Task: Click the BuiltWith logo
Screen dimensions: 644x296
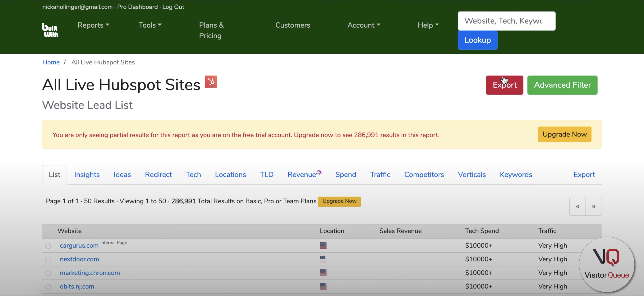Action: pyautogui.click(x=50, y=30)
